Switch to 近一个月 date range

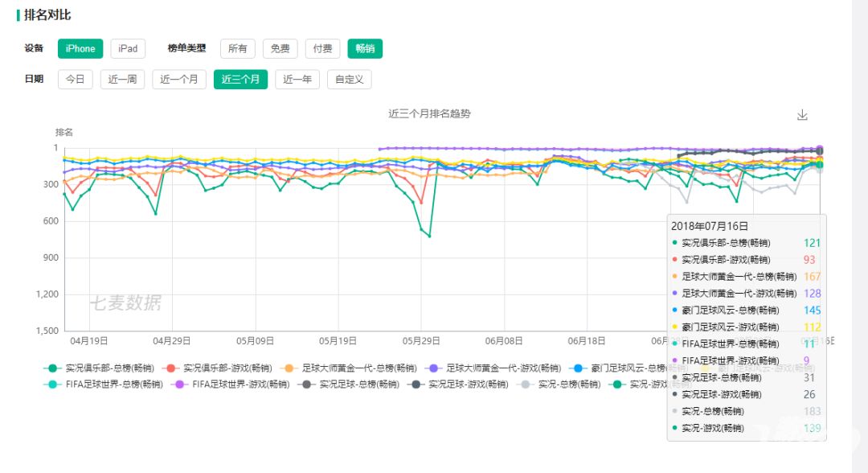coord(178,79)
